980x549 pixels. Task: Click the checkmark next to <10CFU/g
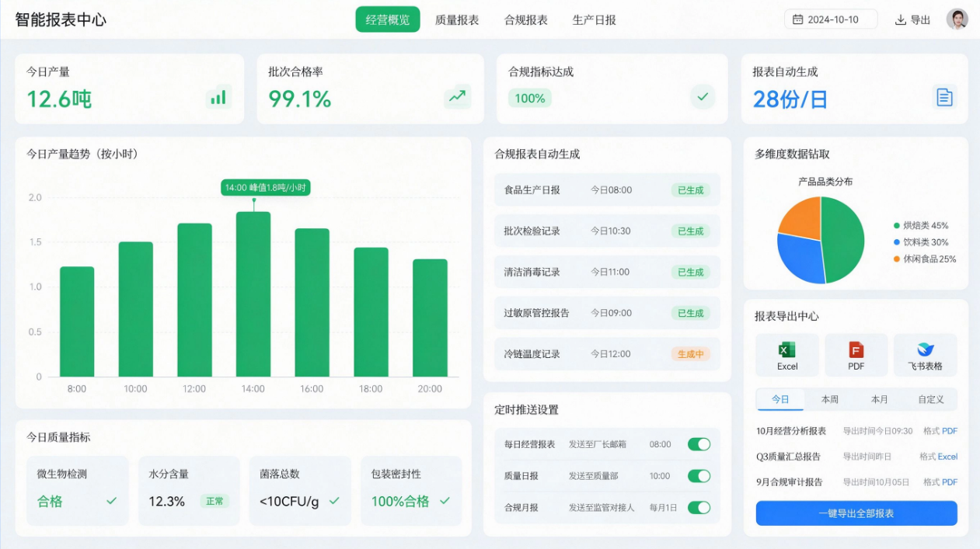click(334, 501)
